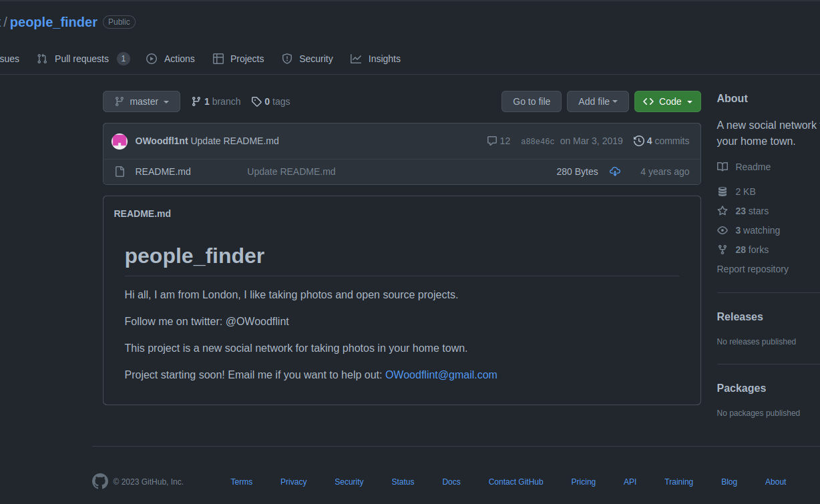The height and width of the screenshot is (504, 820).
Task: Open the green Code dropdown
Action: [668, 101]
